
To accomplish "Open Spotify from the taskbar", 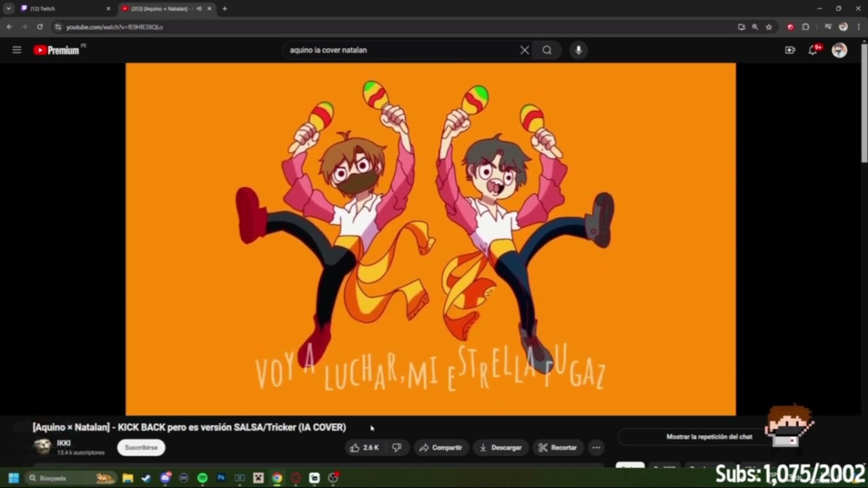I will point(202,478).
